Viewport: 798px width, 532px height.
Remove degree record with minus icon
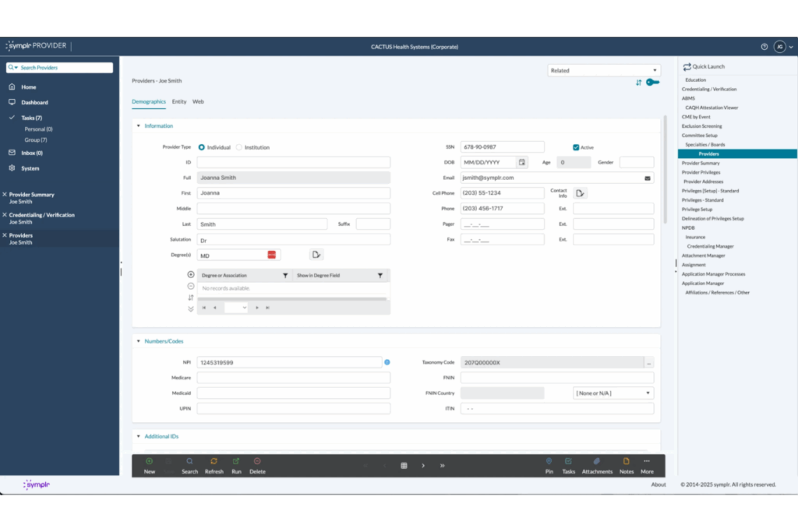[x=191, y=286]
